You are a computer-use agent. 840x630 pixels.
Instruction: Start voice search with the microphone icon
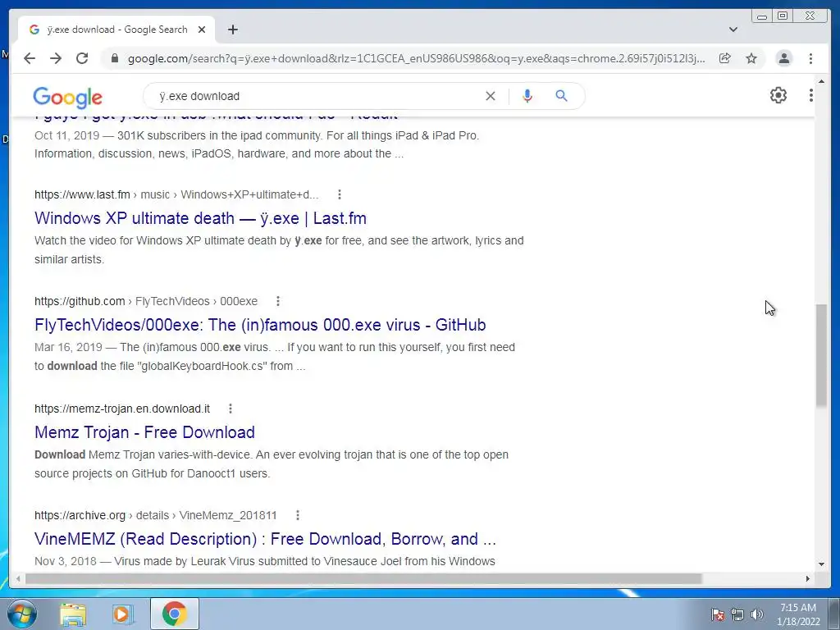pos(527,96)
